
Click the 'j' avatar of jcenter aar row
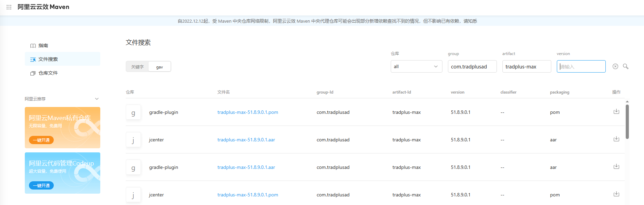pyautogui.click(x=133, y=140)
